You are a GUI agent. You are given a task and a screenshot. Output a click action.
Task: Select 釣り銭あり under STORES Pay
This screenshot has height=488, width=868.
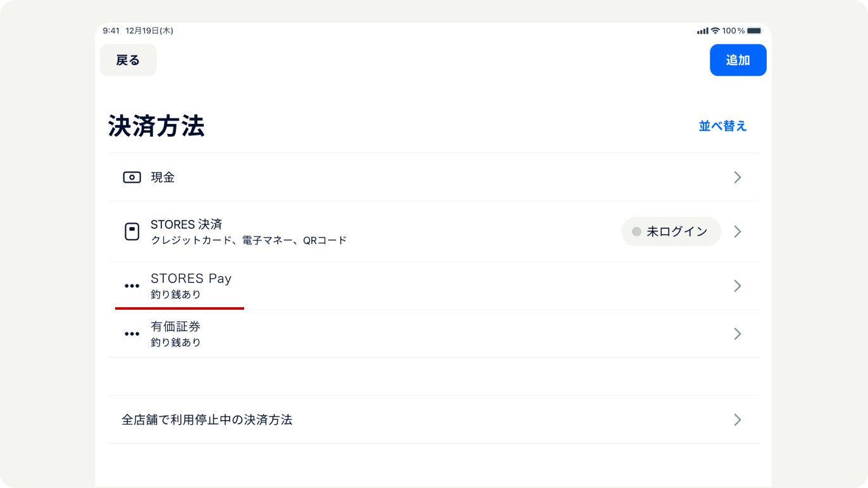click(176, 295)
